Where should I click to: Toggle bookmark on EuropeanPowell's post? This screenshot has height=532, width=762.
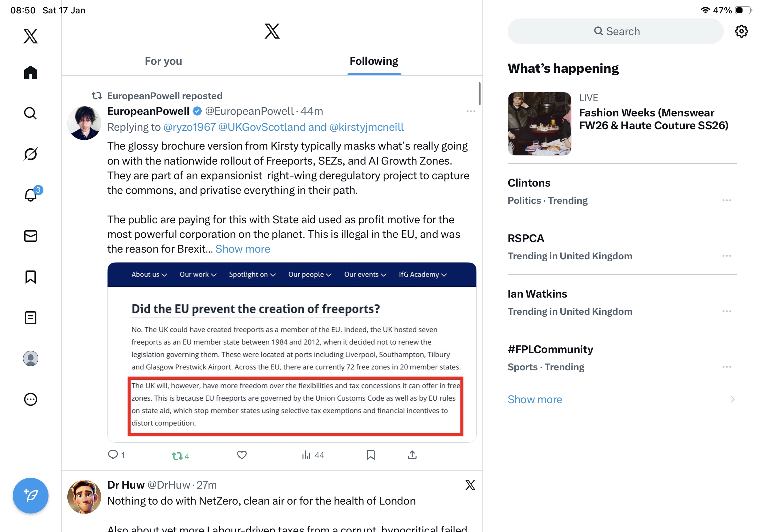(x=370, y=455)
